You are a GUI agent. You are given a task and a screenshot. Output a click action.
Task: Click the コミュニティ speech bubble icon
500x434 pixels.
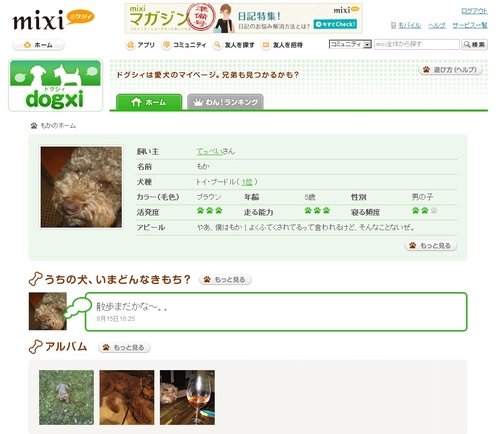click(166, 45)
